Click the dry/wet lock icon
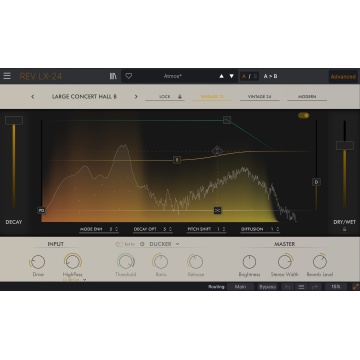 pos(344,229)
